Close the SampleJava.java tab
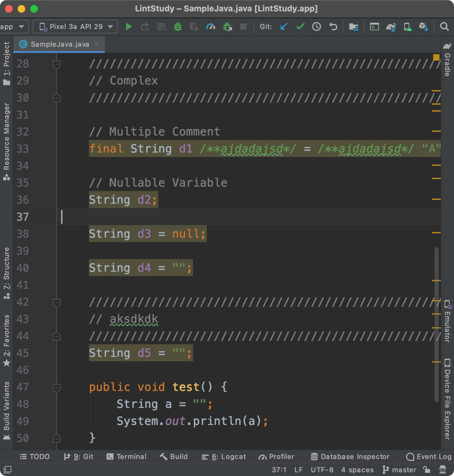Screen dimensions: 454x476 97,44
